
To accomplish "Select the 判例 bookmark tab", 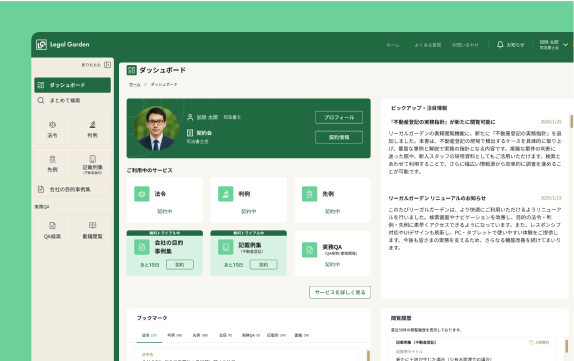I will 175,335.
